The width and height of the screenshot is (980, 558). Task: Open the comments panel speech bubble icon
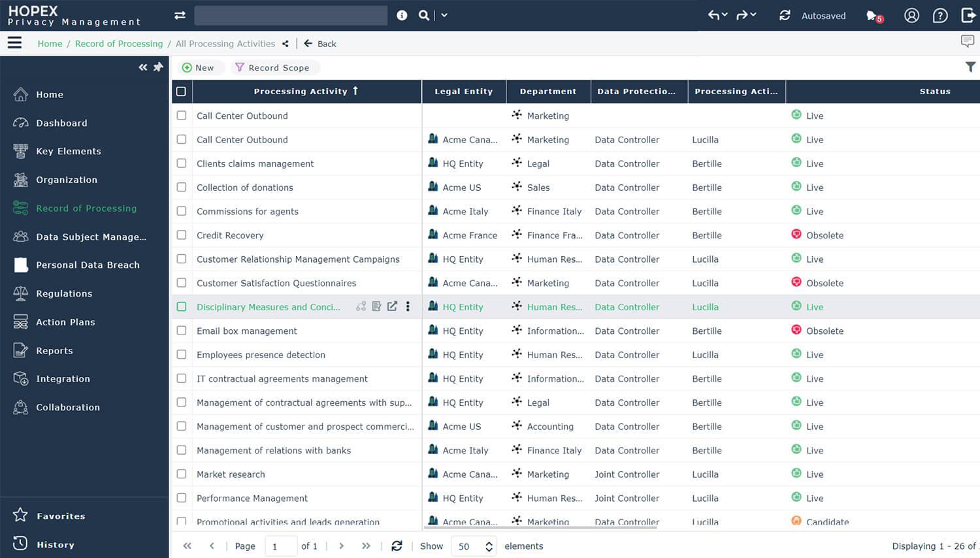pos(968,42)
